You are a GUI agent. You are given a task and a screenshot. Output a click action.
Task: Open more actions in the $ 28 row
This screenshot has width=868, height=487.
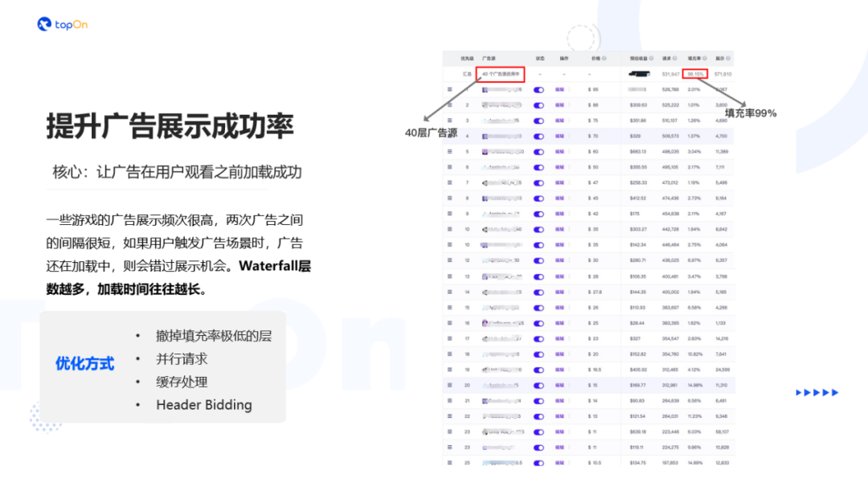point(569,276)
